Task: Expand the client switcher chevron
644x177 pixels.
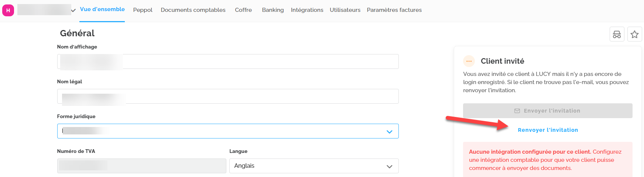Action: [x=73, y=10]
